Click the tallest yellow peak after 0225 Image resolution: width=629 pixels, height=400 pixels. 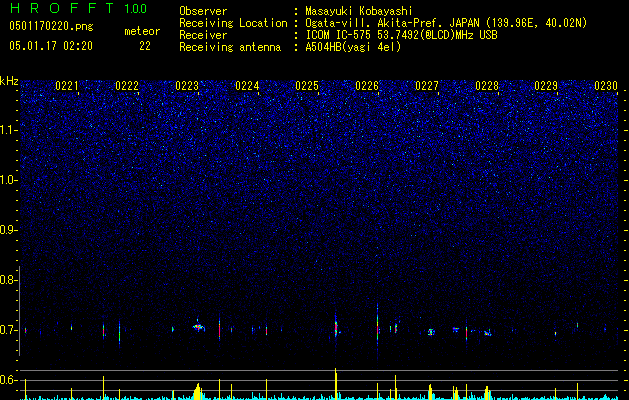[336, 384]
